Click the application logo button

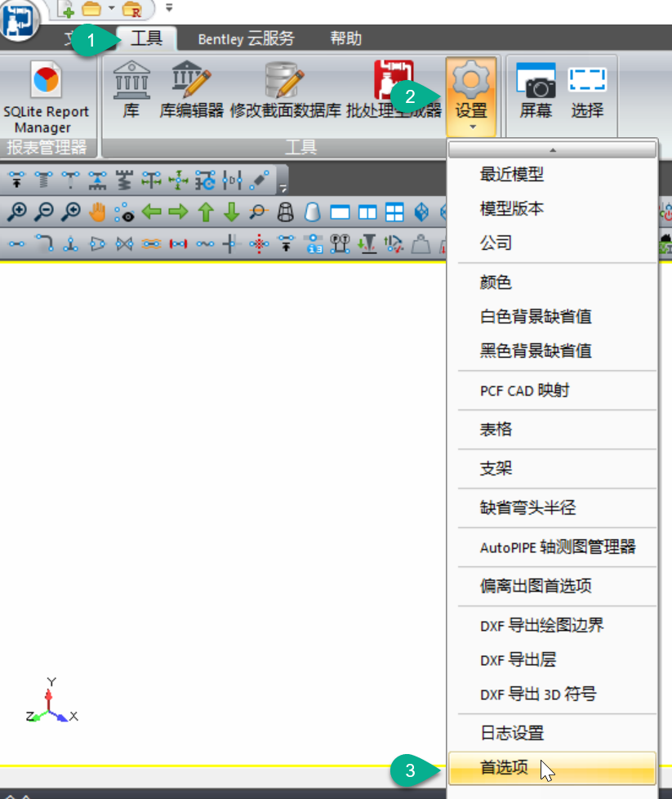[x=19, y=20]
